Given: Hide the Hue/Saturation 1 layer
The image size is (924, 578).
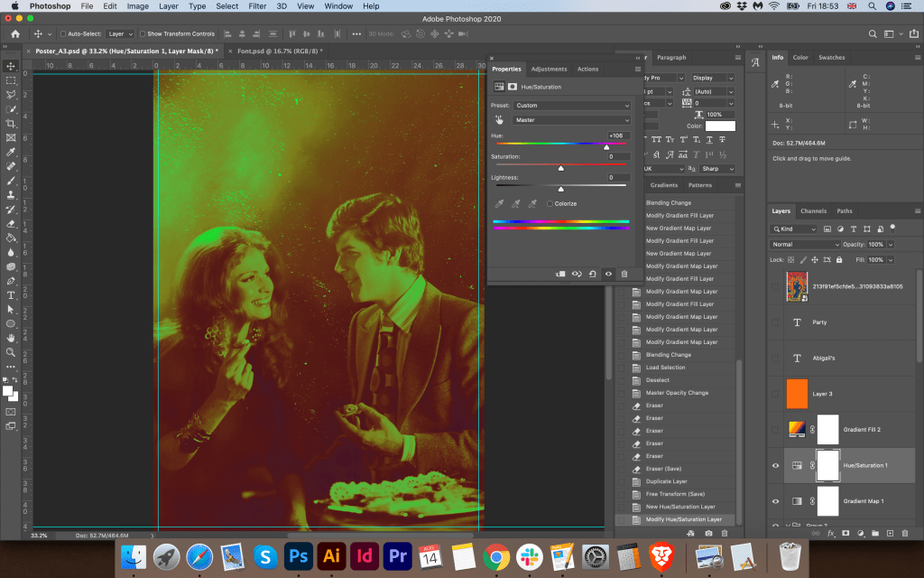Looking at the screenshot, I should pyautogui.click(x=775, y=465).
